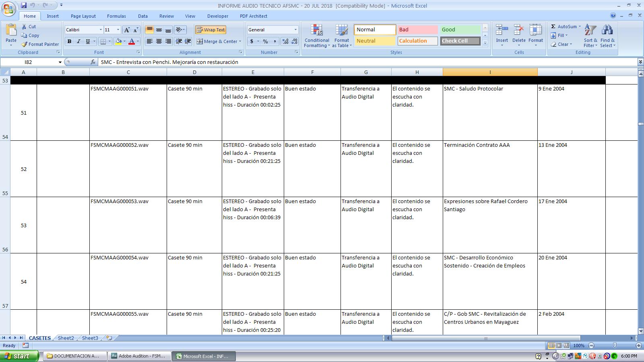Open the Sheet2 worksheet tab
The width and height of the screenshot is (644, 362).
(66, 338)
